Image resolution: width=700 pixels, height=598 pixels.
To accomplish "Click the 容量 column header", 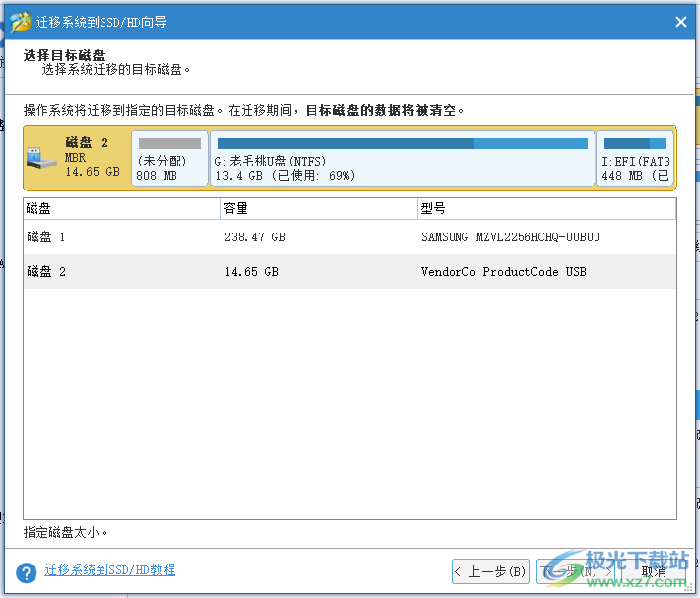I will [x=318, y=208].
